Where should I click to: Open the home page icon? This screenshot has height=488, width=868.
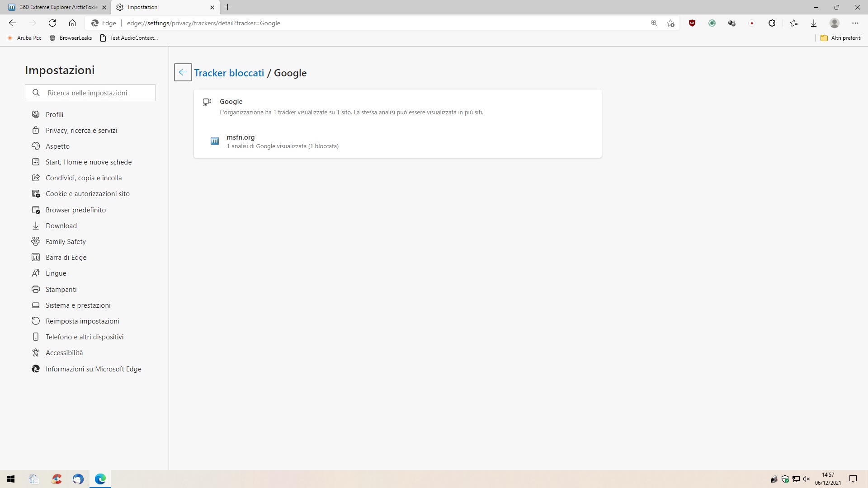(x=72, y=23)
